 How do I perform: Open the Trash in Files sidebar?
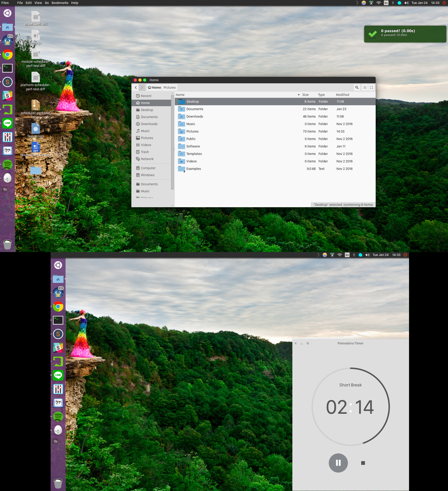coord(145,152)
